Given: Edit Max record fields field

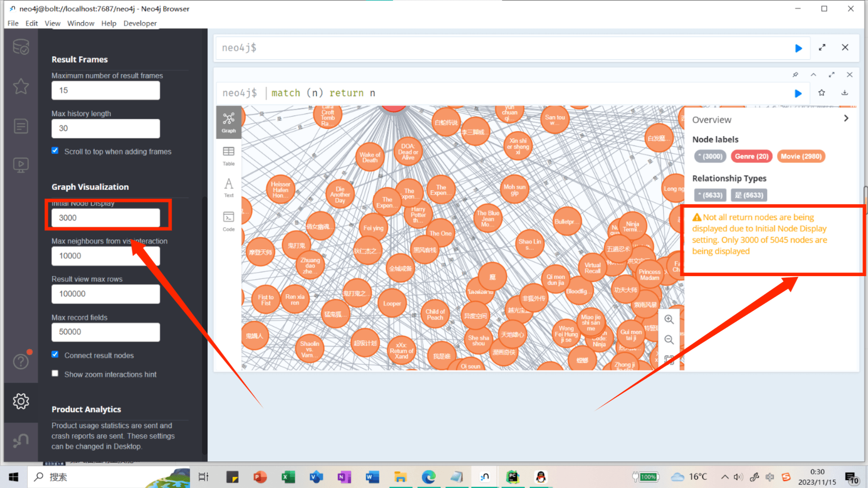Looking at the screenshot, I should [x=106, y=332].
